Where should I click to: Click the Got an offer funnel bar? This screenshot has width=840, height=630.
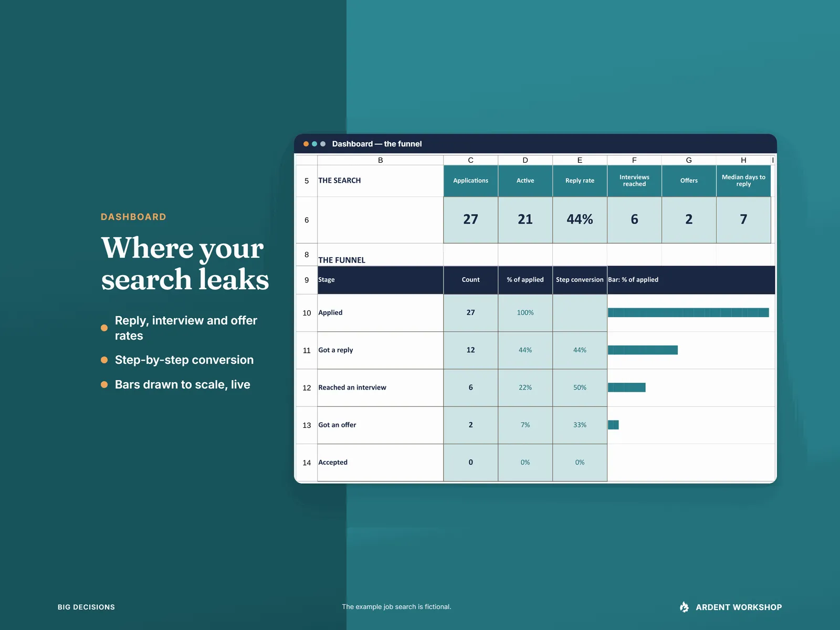click(613, 425)
